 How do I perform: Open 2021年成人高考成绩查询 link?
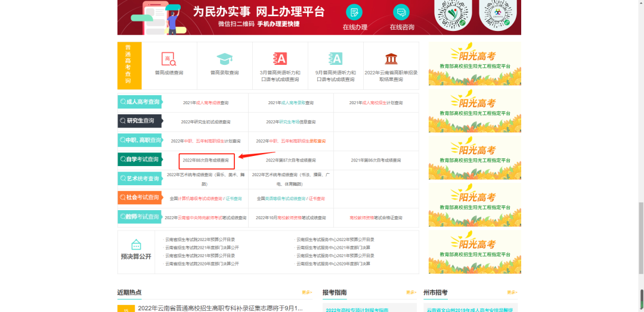(x=206, y=103)
